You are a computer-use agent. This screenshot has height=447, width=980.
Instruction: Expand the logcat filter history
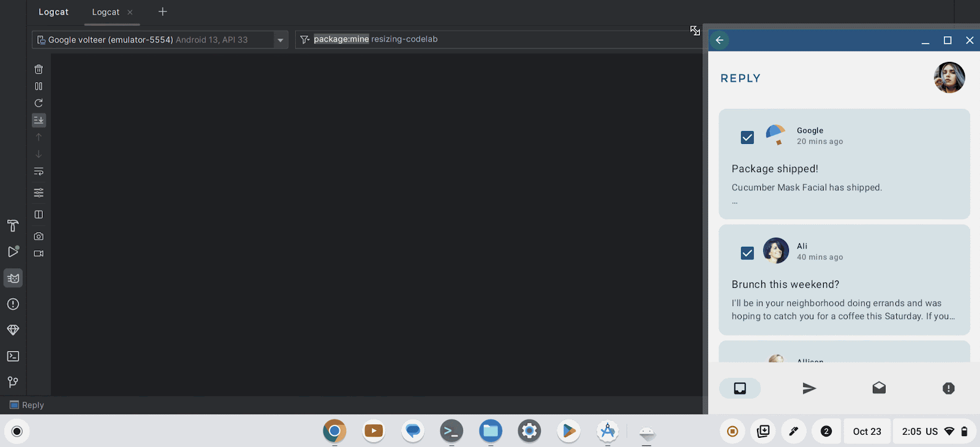(304, 40)
